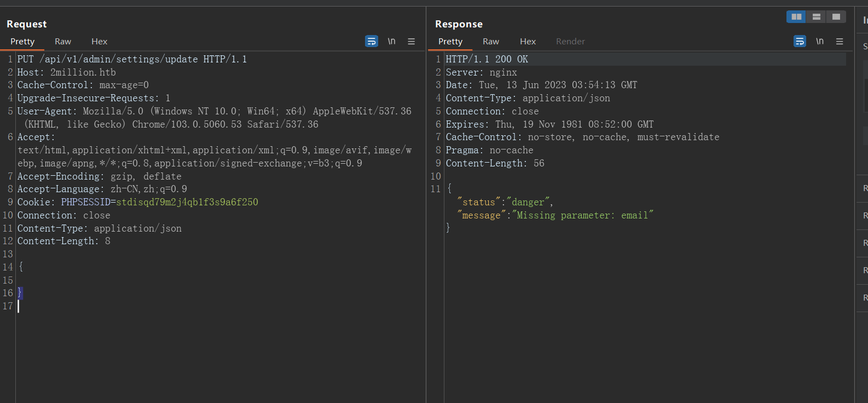Select the PHPSESSID cookie value
Image resolution: width=868 pixels, height=403 pixels.
pos(187,202)
